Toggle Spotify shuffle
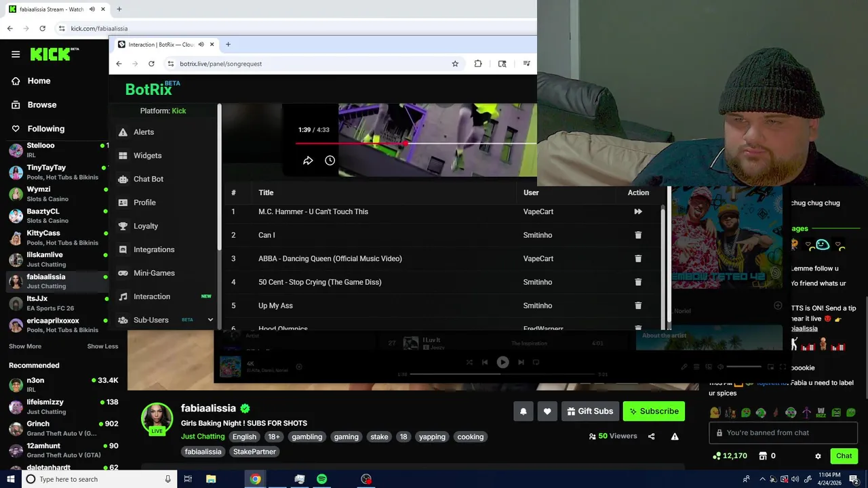This screenshot has height=488, width=868. click(x=469, y=362)
